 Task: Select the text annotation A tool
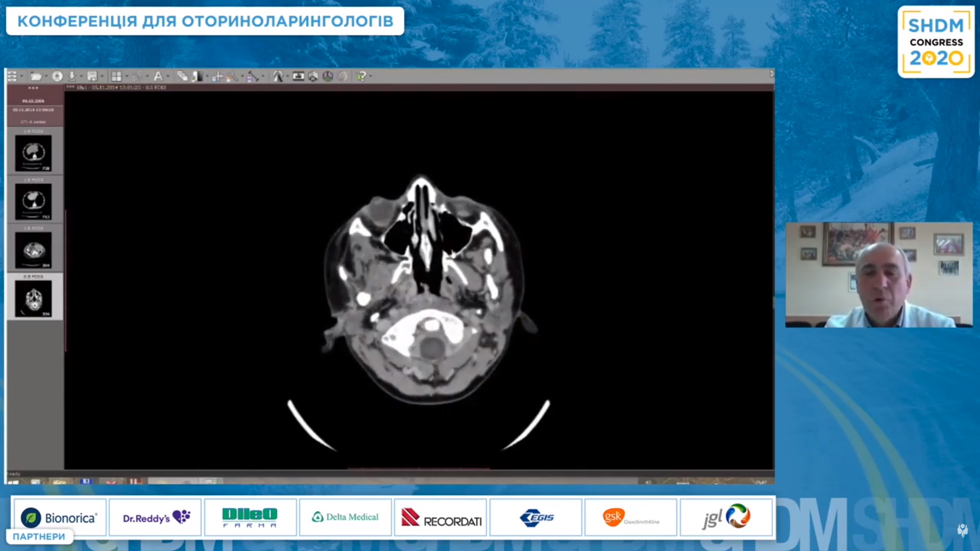[158, 77]
